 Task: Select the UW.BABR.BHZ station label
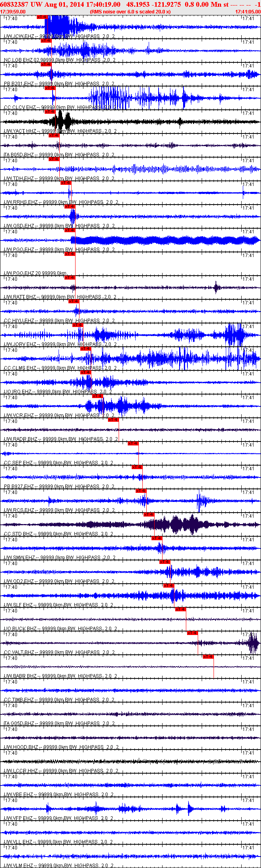[61, 676]
